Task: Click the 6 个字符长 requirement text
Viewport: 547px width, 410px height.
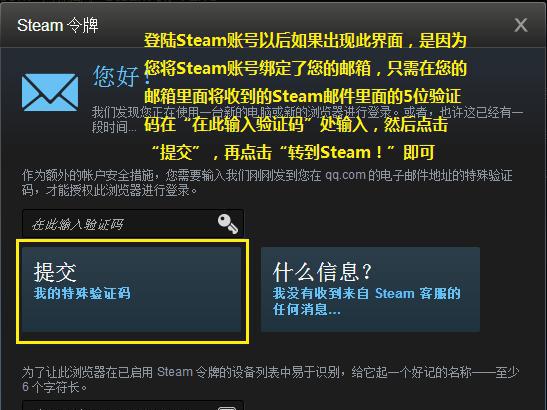Action: 54,387
